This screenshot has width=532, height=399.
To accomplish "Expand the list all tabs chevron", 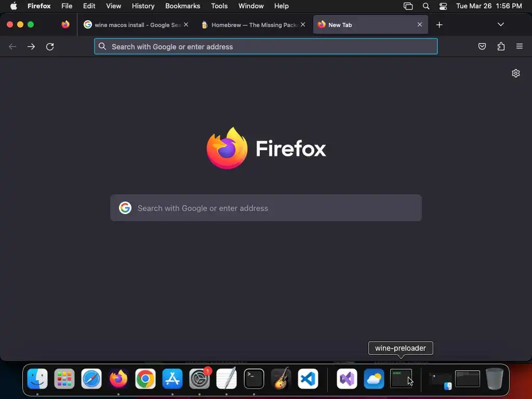I will point(501,24).
